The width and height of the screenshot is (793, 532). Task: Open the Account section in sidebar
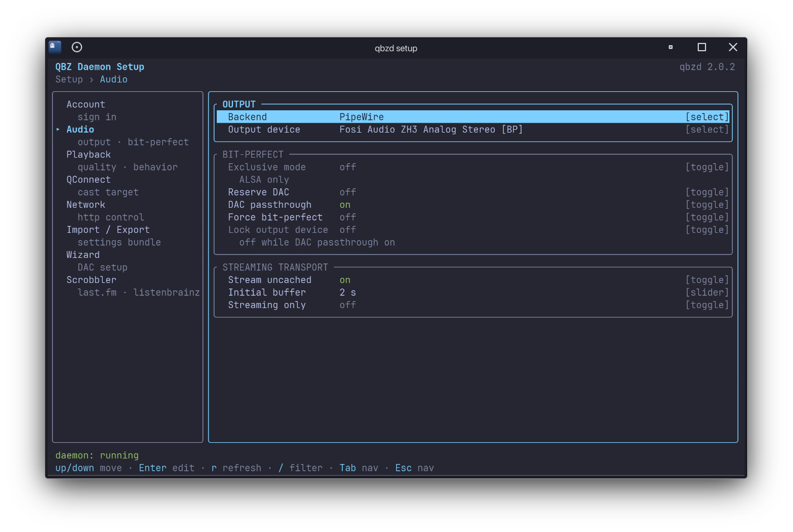pyautogui.click(x=86, y=105)
